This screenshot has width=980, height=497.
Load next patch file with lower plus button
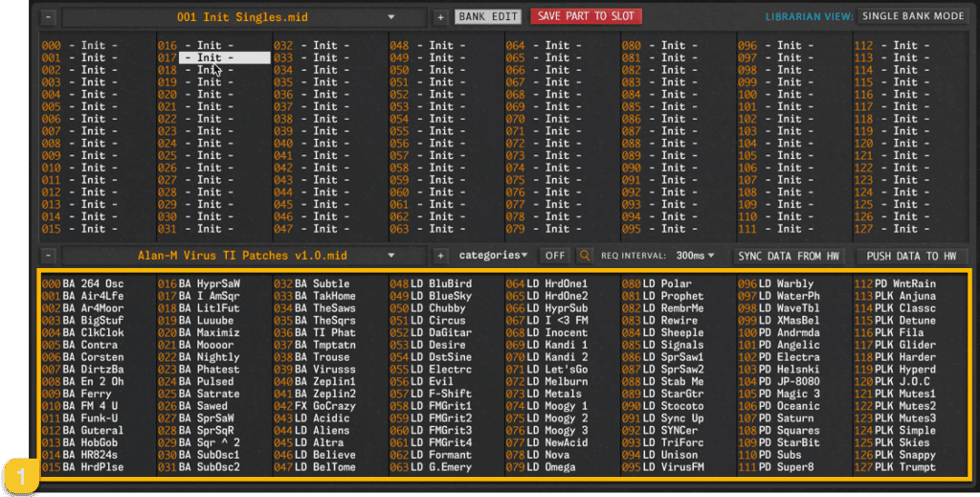pos(440,256)
